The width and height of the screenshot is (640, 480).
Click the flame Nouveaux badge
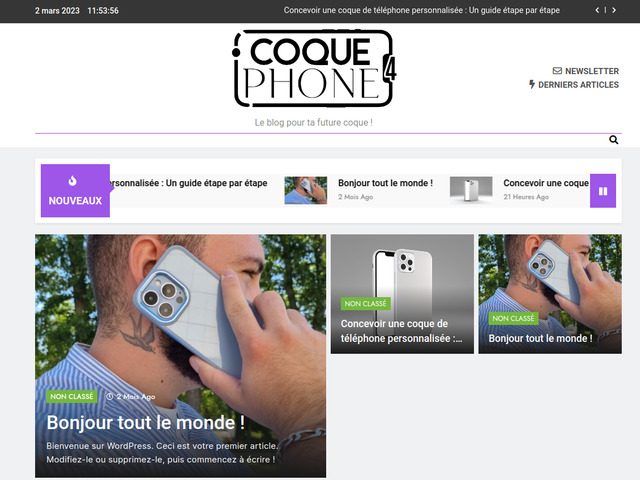click(x=75, y=191)
